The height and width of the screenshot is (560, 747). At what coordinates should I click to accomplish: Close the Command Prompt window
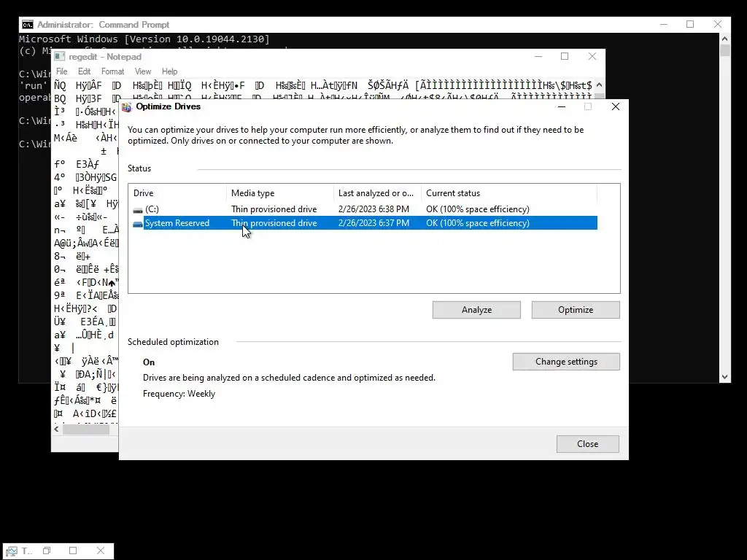(718, 24)
